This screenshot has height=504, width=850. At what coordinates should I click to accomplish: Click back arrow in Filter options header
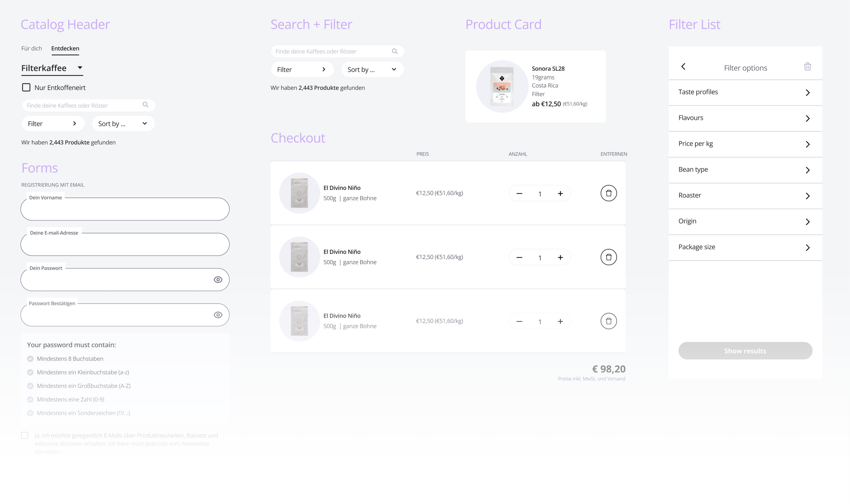683,67
